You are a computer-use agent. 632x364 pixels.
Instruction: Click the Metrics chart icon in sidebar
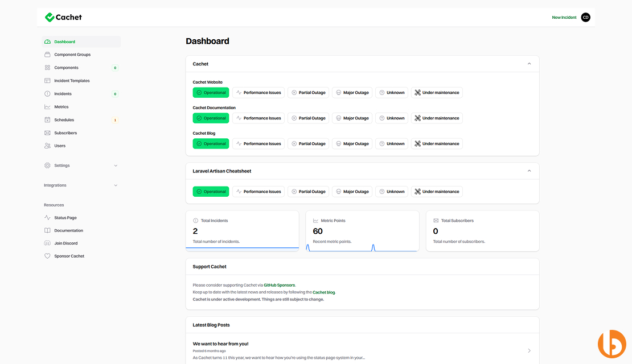(47, 107)
